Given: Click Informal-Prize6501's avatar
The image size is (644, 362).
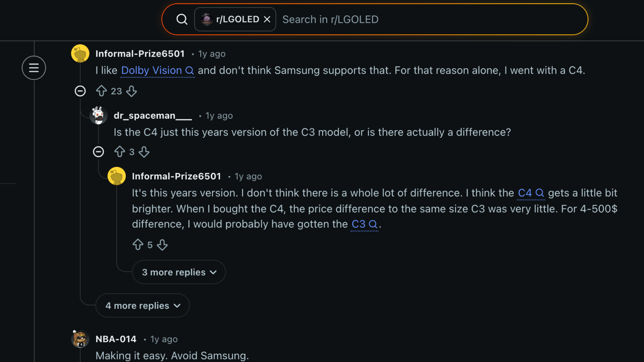Looking at the screenshot, I should 80,53.
